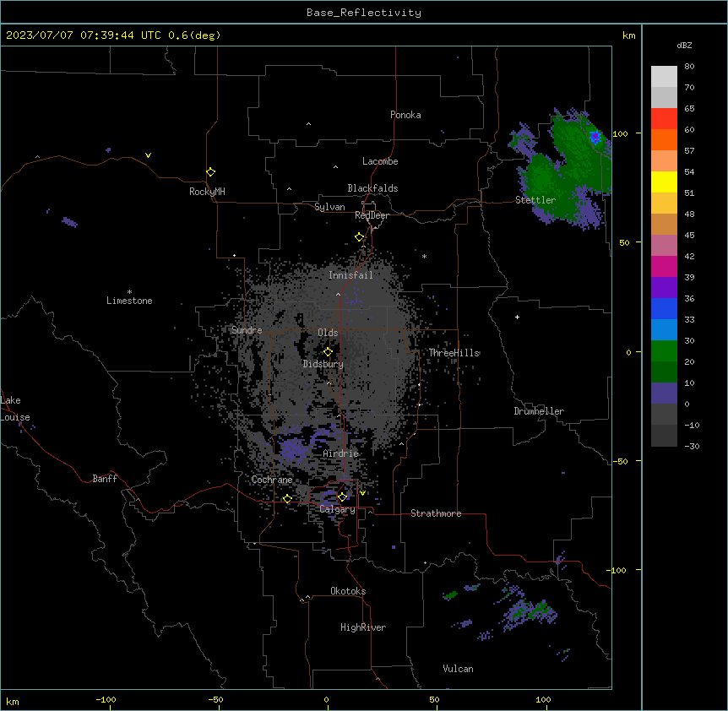
Task: Click the -30 value on the dBZ legend
Action: 692,447
